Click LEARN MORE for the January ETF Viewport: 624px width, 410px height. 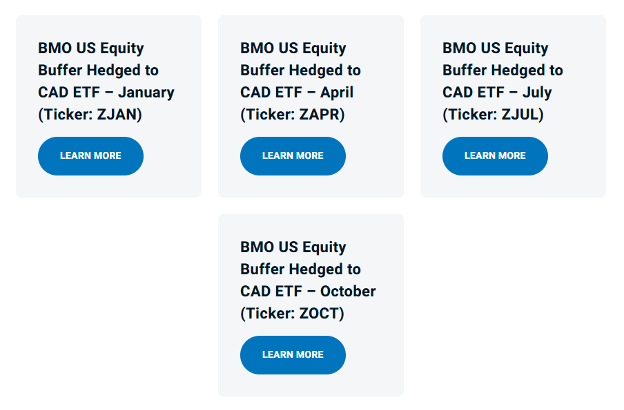pos(91,156)
